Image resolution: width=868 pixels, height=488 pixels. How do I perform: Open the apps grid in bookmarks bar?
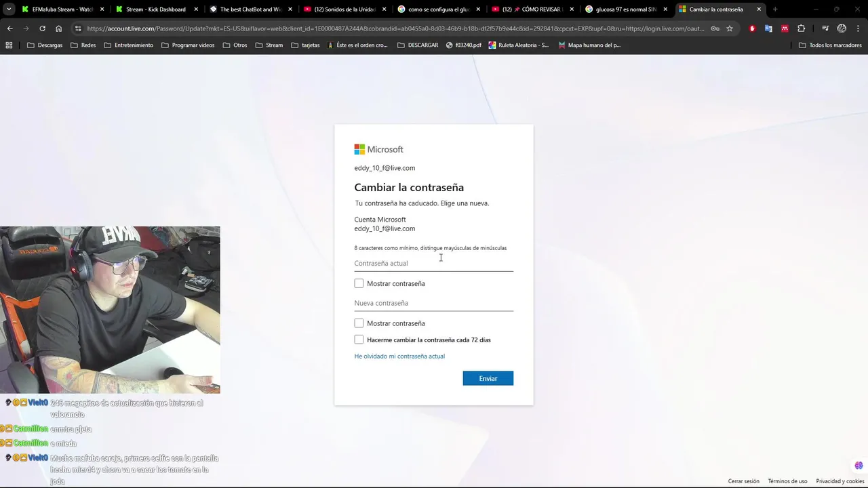[9, 45]
